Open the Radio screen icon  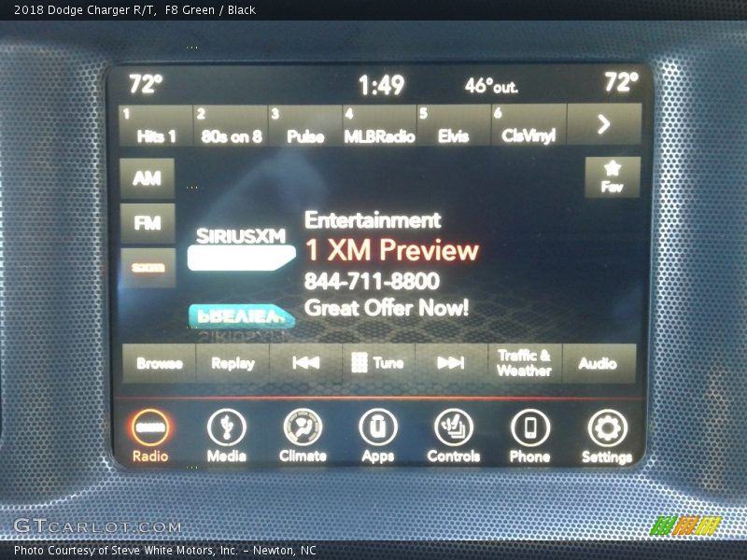pos(150,428)
